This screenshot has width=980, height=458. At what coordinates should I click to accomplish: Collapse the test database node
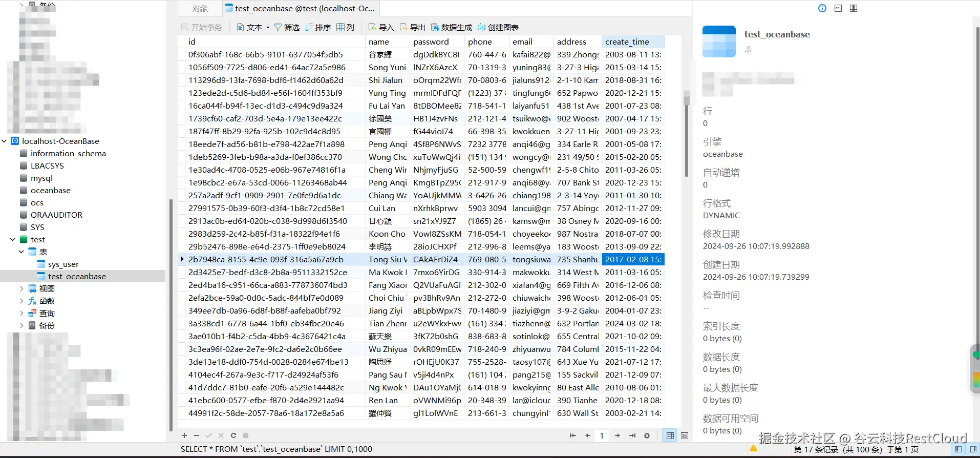pyautogui.click(x=13, y=239)
